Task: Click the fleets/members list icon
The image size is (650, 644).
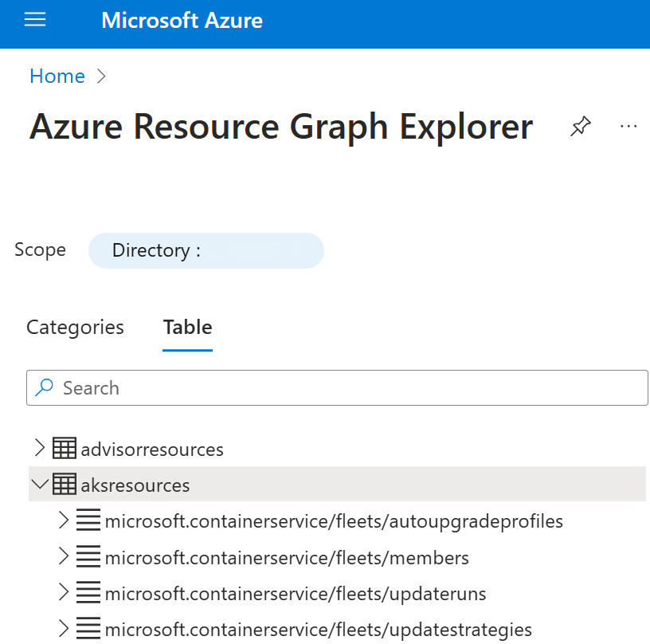Action: (x=88, y=557)
